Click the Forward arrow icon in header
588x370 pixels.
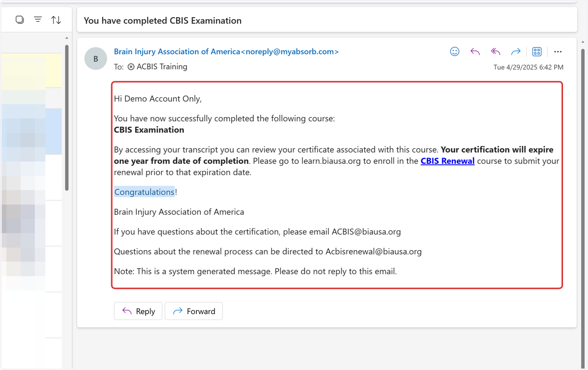(515, 51)
